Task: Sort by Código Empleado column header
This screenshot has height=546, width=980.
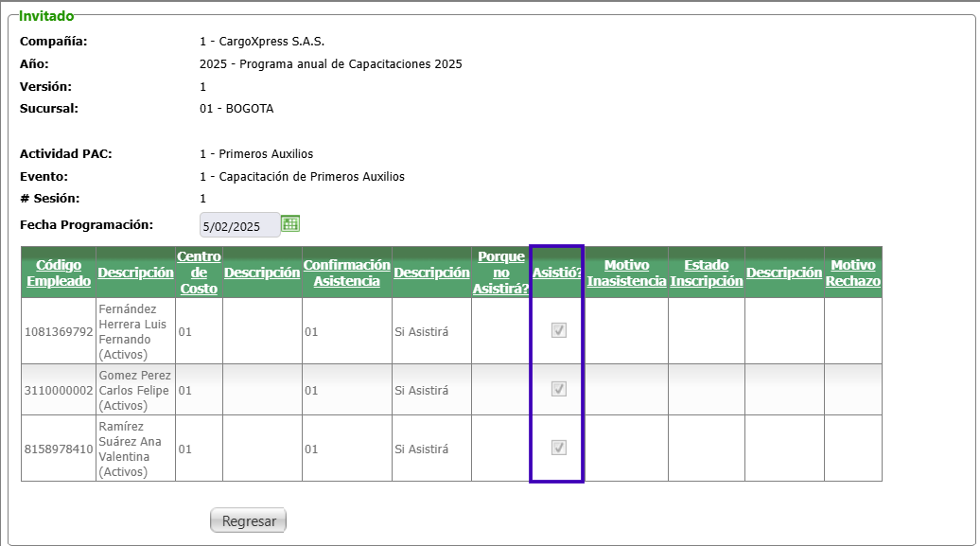Action: [59, 273]
